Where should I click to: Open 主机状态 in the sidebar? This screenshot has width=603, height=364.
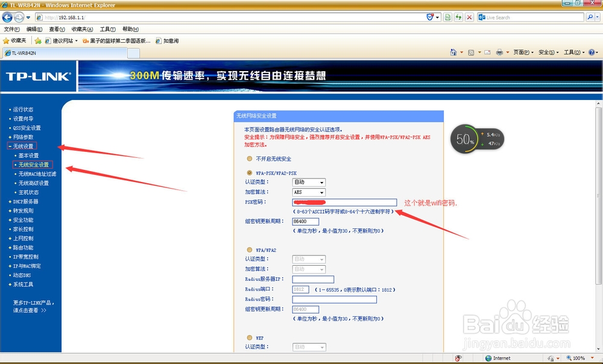pyautogui.click(x=28, y=193)
